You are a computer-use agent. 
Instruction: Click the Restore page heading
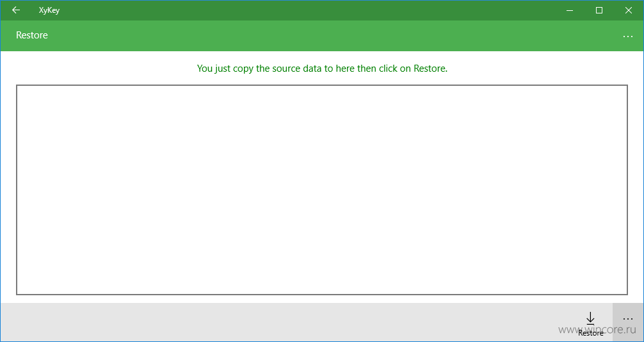pos(32,35)
